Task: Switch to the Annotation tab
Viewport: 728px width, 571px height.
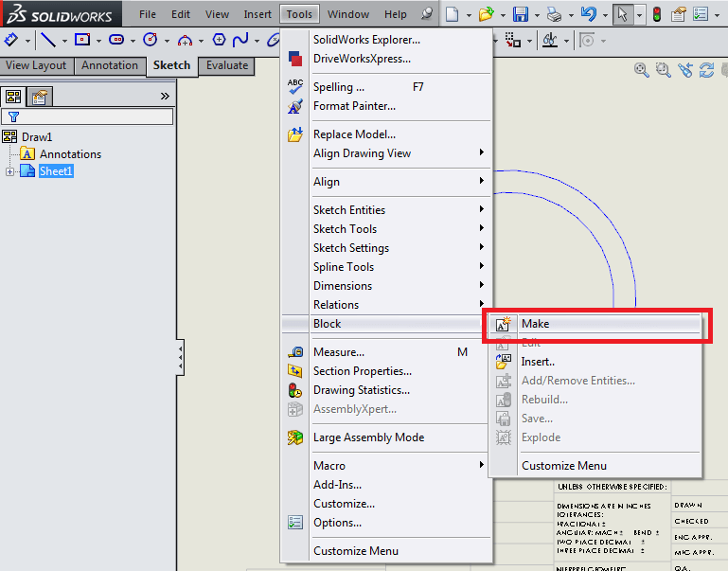Action: (x=110, y=65)
